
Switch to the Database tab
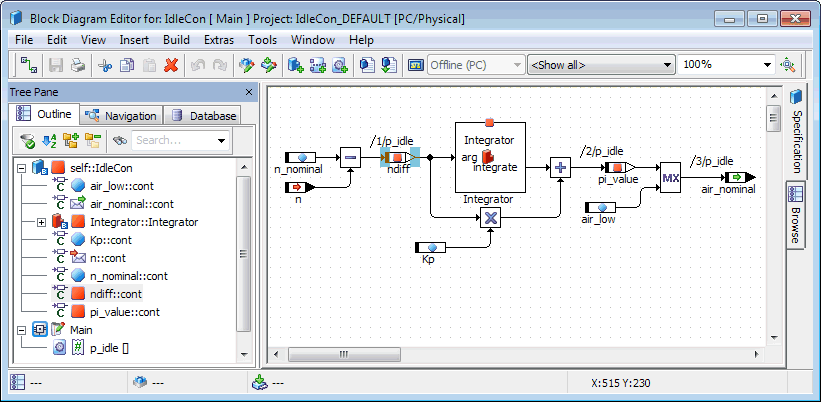(x=204, y=116)
